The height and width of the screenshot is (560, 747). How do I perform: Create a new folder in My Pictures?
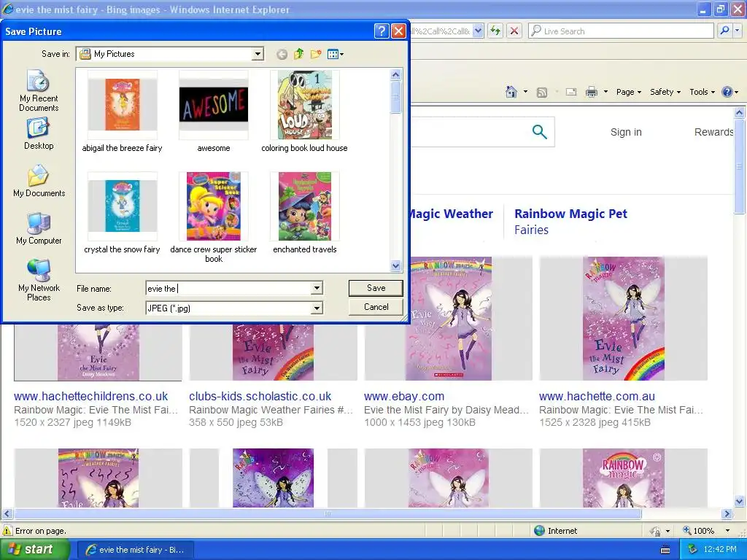315,54
